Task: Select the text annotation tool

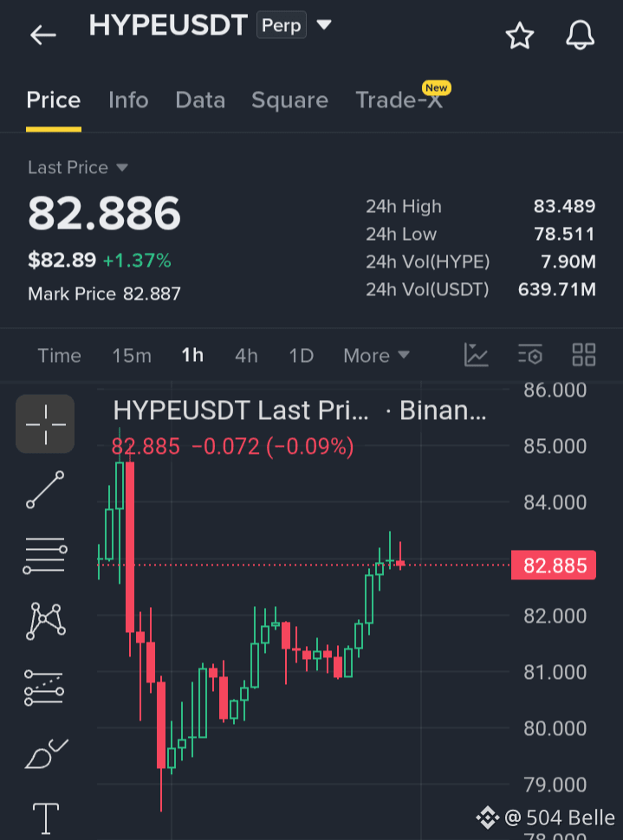Action: [x=46, y=818]
